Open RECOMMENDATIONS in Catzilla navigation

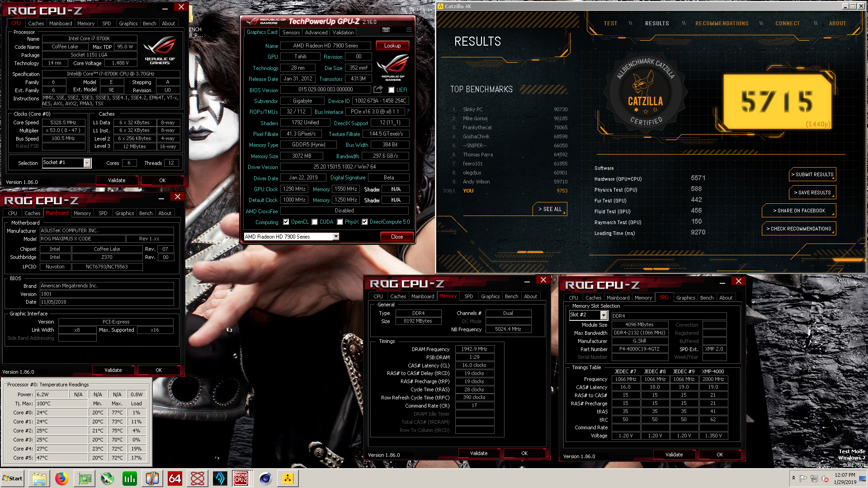pyautogui.click(x=722, y=23)
